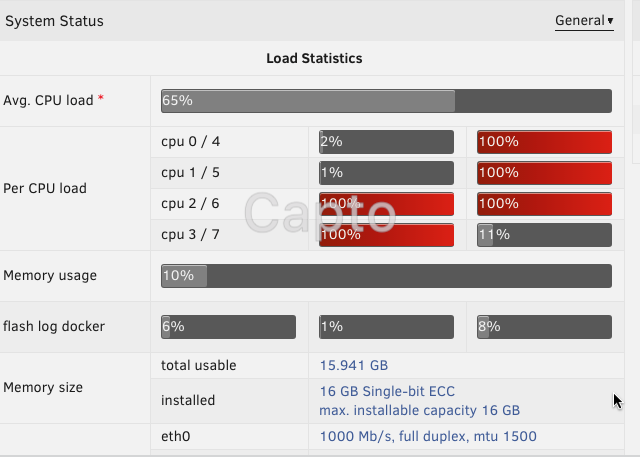Click the log 1% usage bar
The height and width of the screenshot is (457, 640).
[386, 327]
